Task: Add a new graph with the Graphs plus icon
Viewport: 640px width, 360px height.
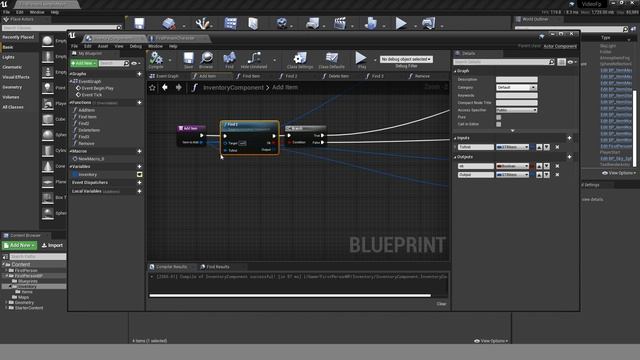Action: coord(139,74)
